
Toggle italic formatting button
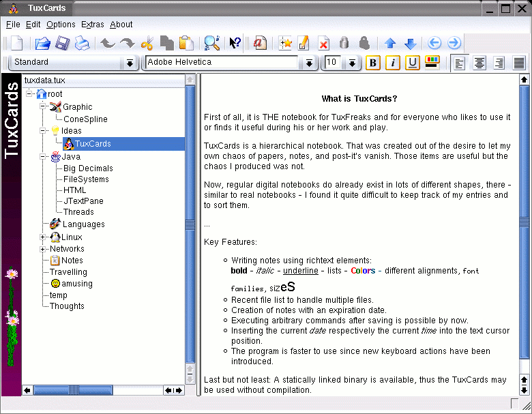click(392, 63)
